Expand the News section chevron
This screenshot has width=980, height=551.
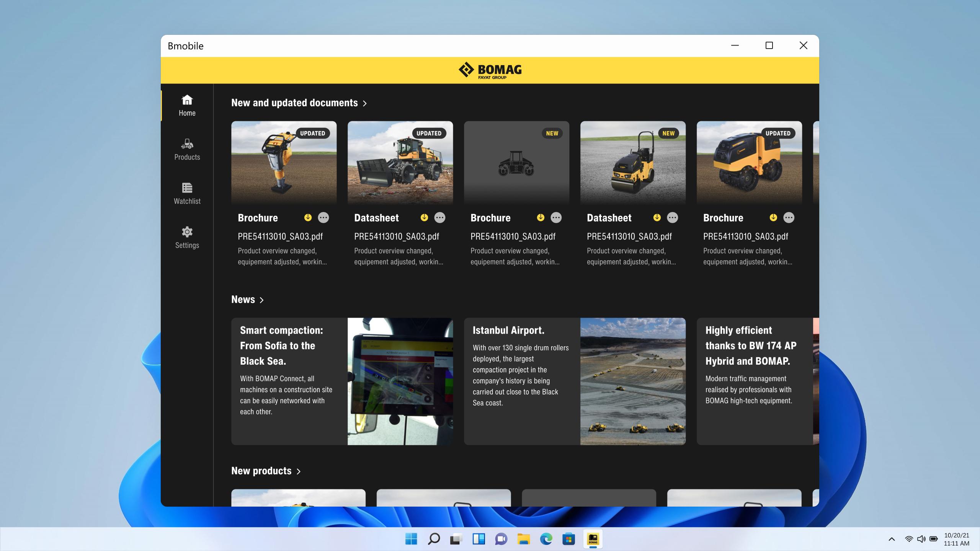262,300
